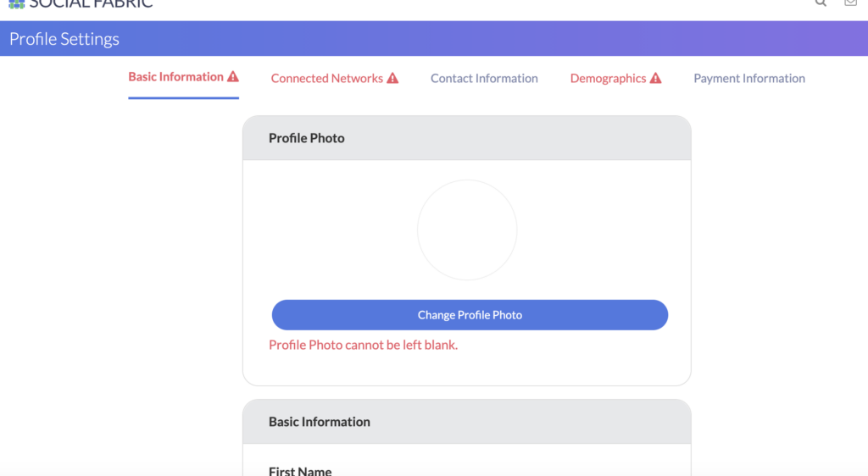
Task: Click the warning triangle beside Basic Information
Action: 233,76
